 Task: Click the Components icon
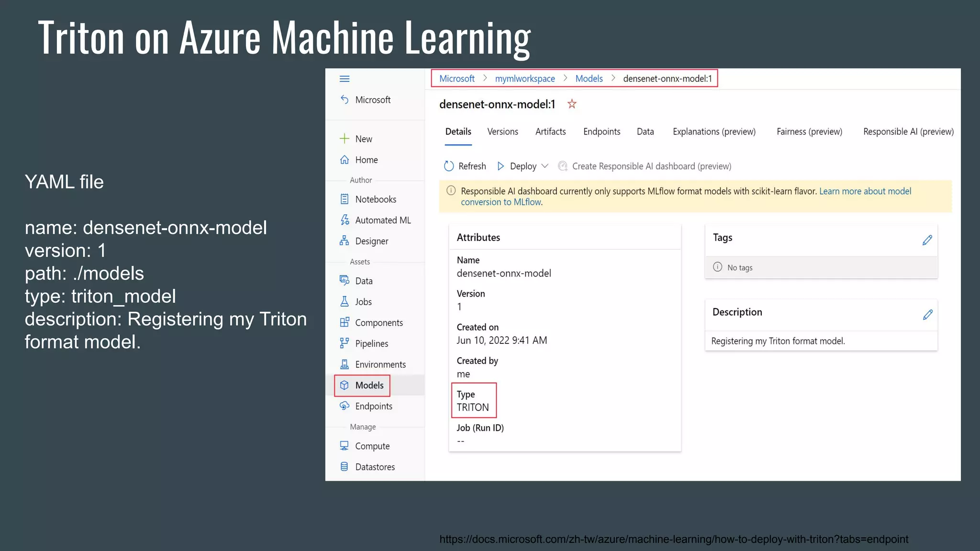click(x=345, y=322)
